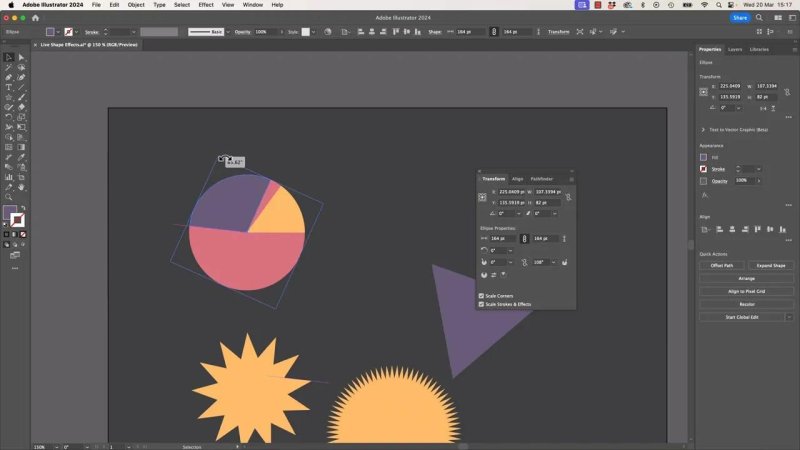Swap fill and stroke colors
This screenshot has height=450, width=800.
pos(23,208)
